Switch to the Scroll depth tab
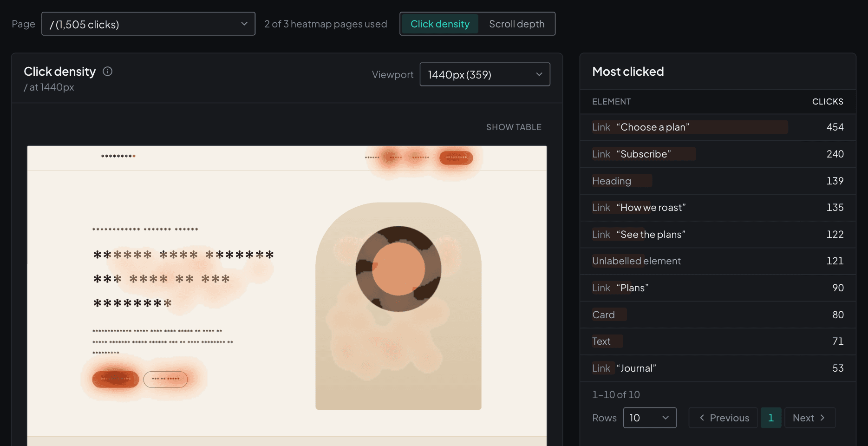The width and height of the screenshot is (868, 446). (x=516, y=24)
